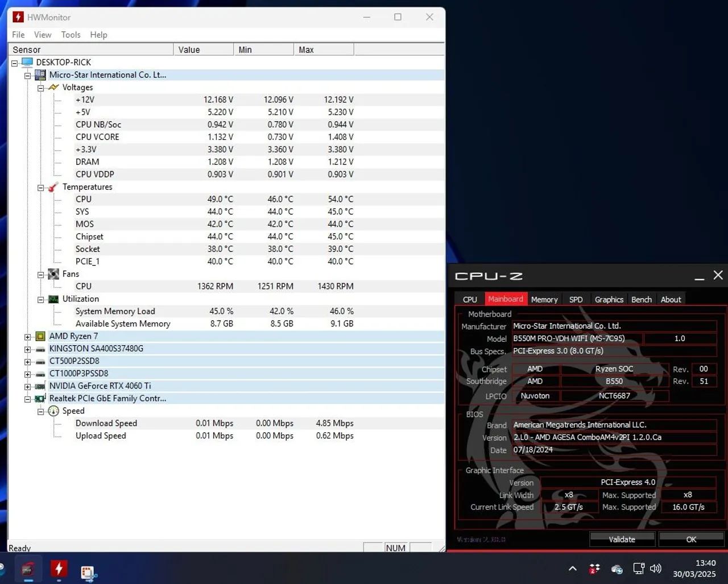Switch to the About tab in CPU-Z

671,299
